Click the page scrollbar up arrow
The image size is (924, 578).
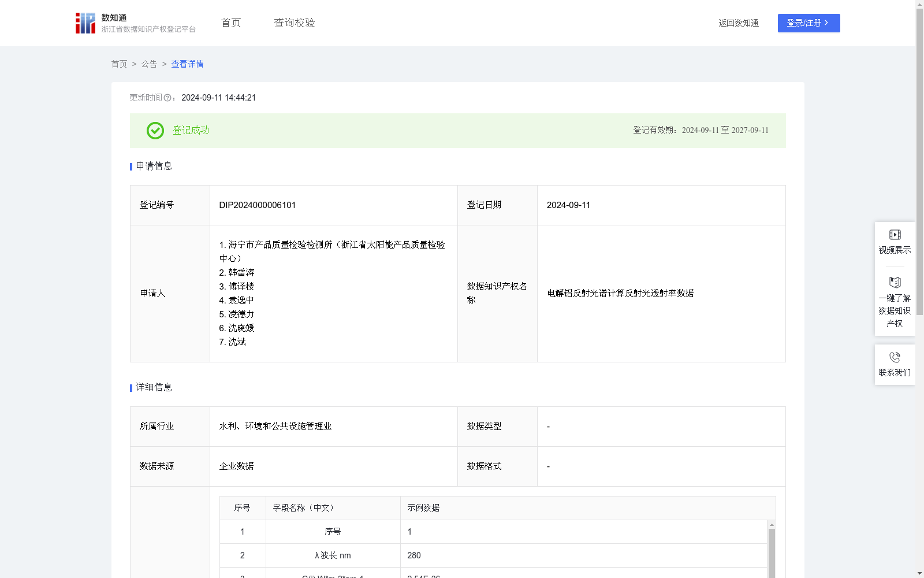[919, 4]
